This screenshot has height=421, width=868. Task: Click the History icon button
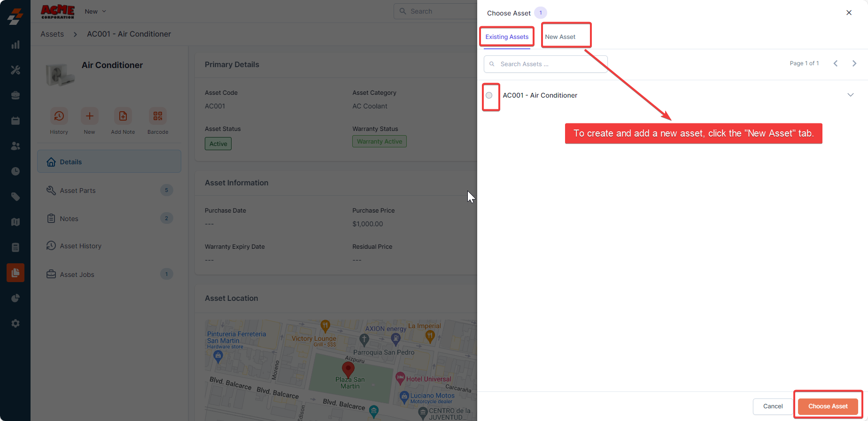pyautogui.click(x=59, y=116)
